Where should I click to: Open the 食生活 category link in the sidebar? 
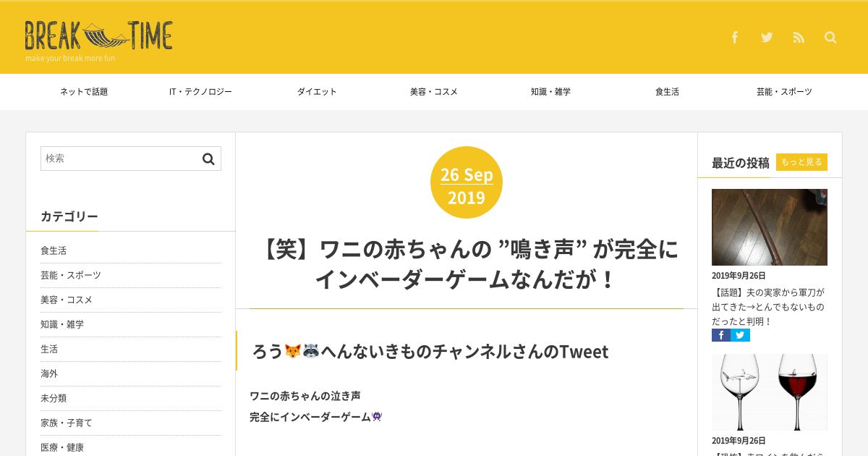pos(54,250)
